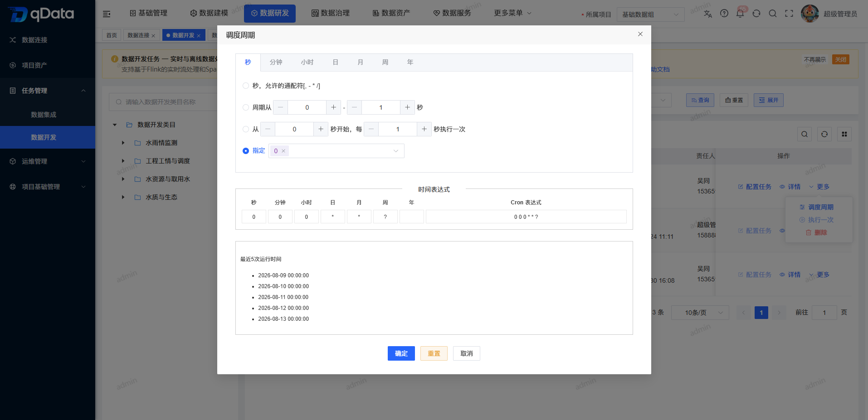Screen dimensions: 868x420
Task: Toggle the sidebar collapse hamburger icon
Action: coord(107,14)
